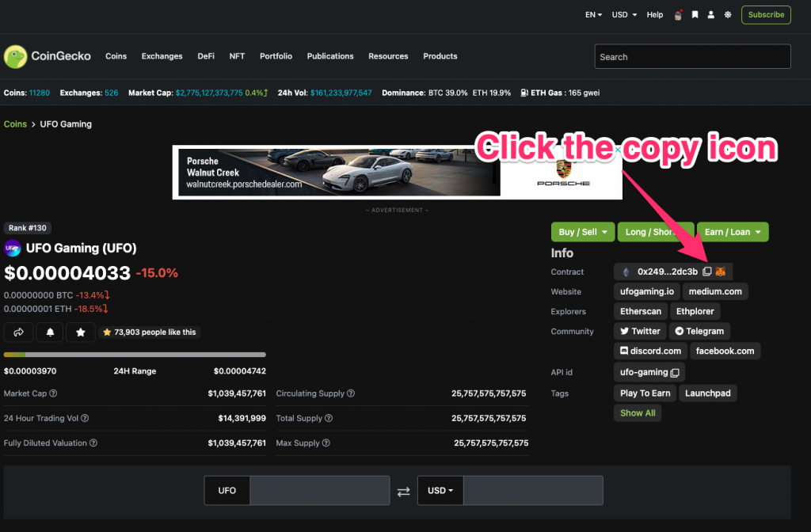Expand the Buy / Sell dropdown
Viewport: 811px width, 532px height.
(x=583, y=232)
